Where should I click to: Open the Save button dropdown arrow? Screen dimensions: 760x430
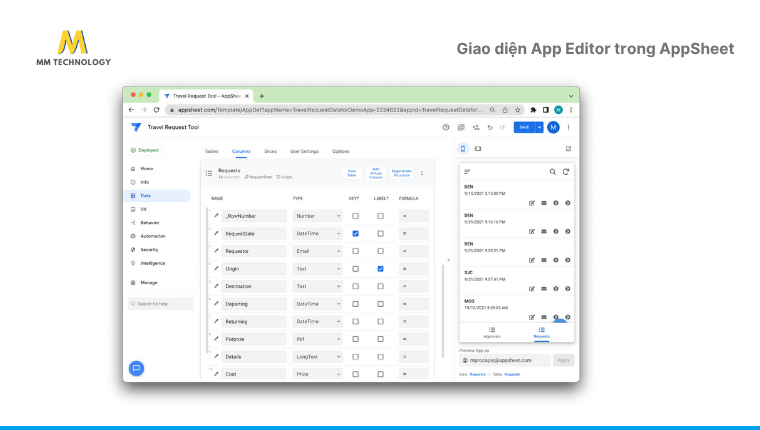(x=539, y=127)
